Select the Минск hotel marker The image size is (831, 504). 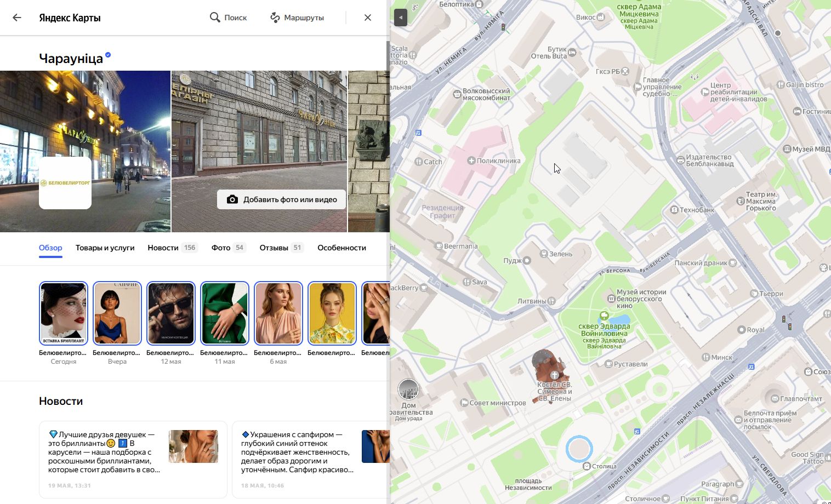tap(706, 357)
